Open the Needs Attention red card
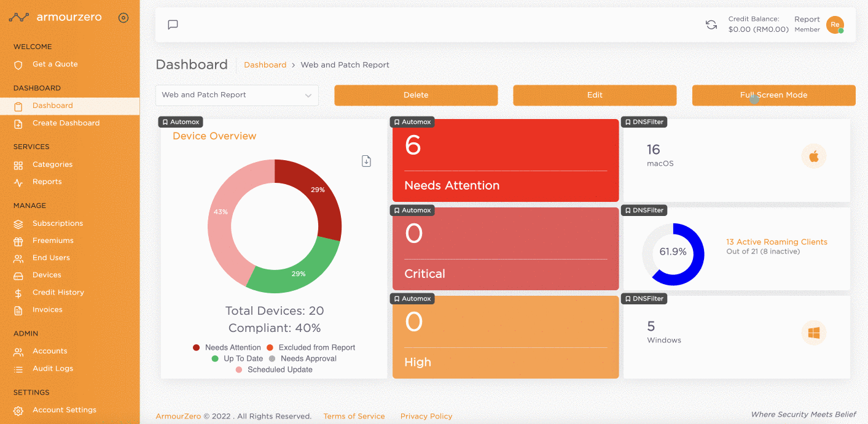This screenshot has height=424, width=868. (x=506, y=161)
